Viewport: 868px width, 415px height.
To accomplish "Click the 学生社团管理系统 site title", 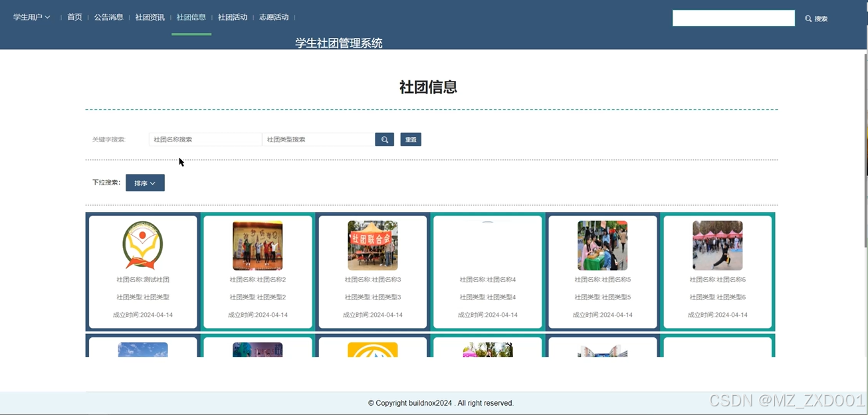I will [x=339, y=43].
